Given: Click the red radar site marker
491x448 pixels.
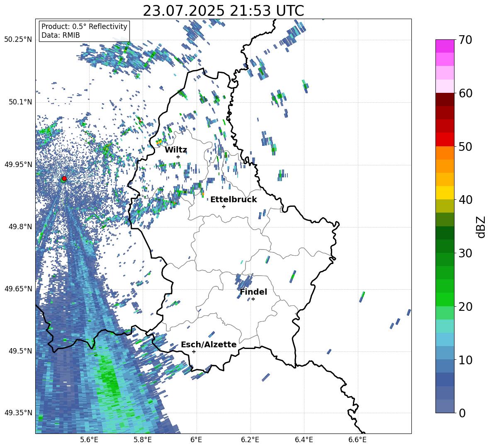Looking at the screenshot, I should pyautogui.click(x=64, y=178).
